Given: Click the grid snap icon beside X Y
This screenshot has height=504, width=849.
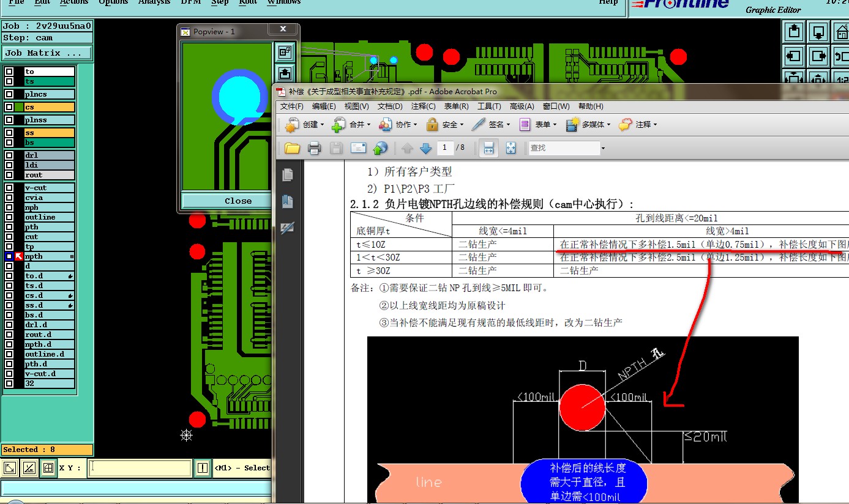Looking at the screenshot, I should coord(48,469).
